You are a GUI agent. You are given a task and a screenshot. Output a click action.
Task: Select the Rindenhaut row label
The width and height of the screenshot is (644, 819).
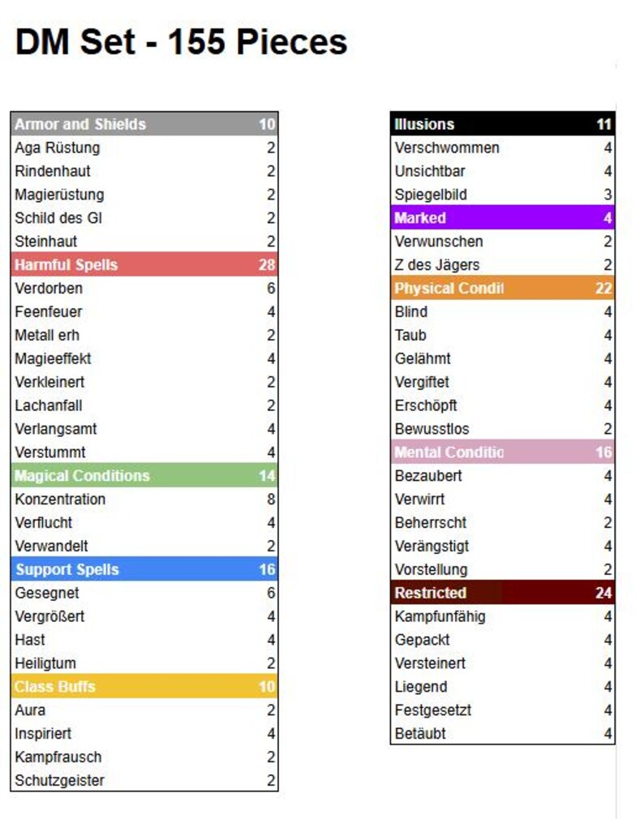click(53, 171)
